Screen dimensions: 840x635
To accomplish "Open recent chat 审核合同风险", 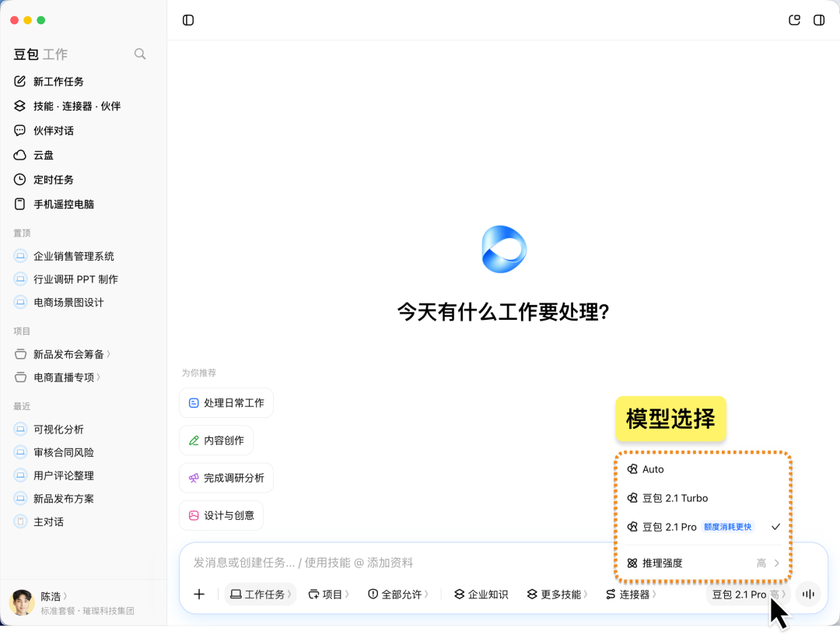I will (x=54, y=452).
